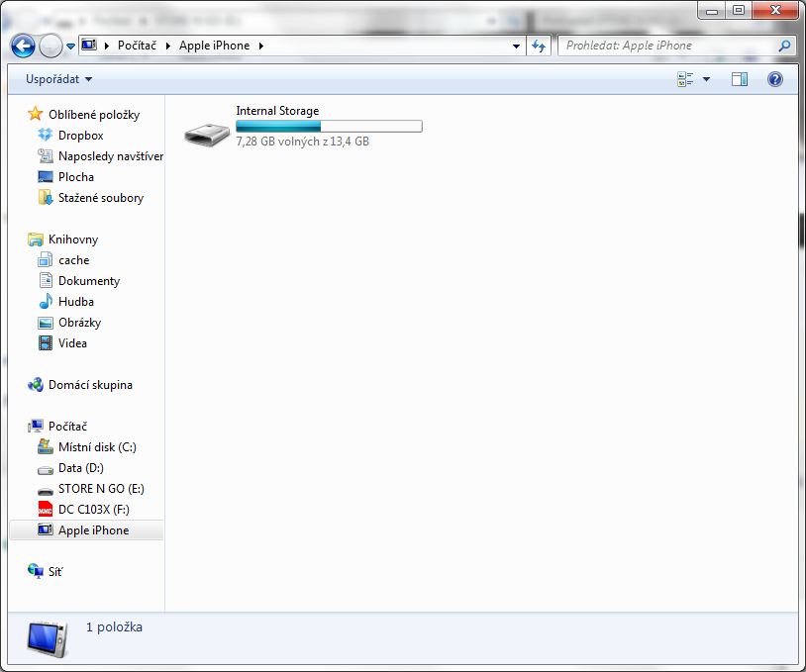Open address bar history dropdown arrow

pyautogui.click(x=517, y=46)
